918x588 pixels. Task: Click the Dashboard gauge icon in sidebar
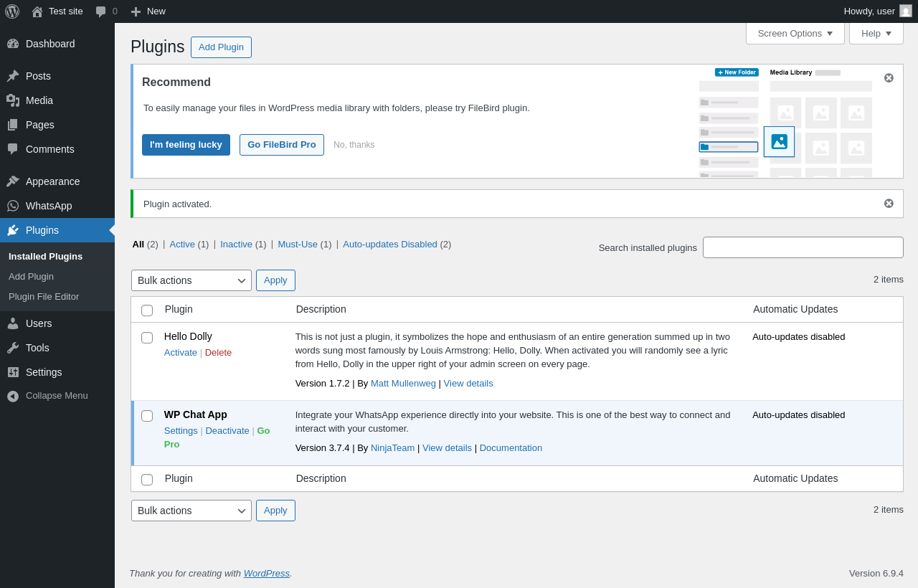pos(13,44)
